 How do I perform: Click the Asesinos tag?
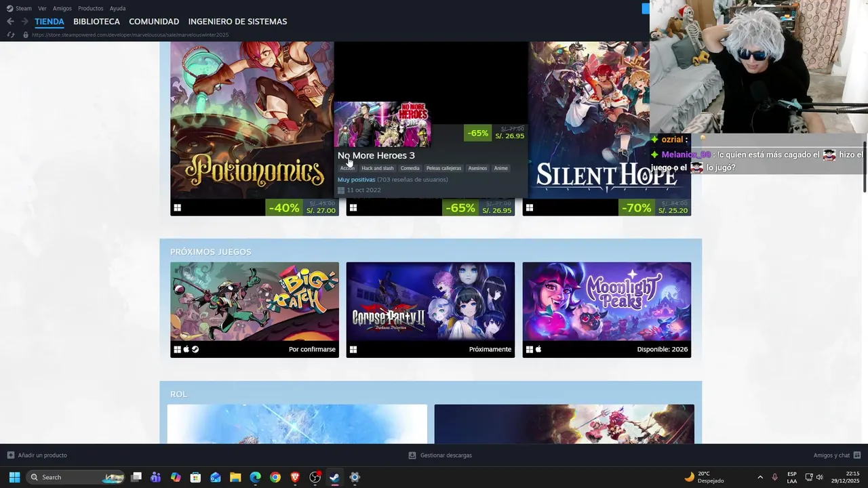(477, 168)
